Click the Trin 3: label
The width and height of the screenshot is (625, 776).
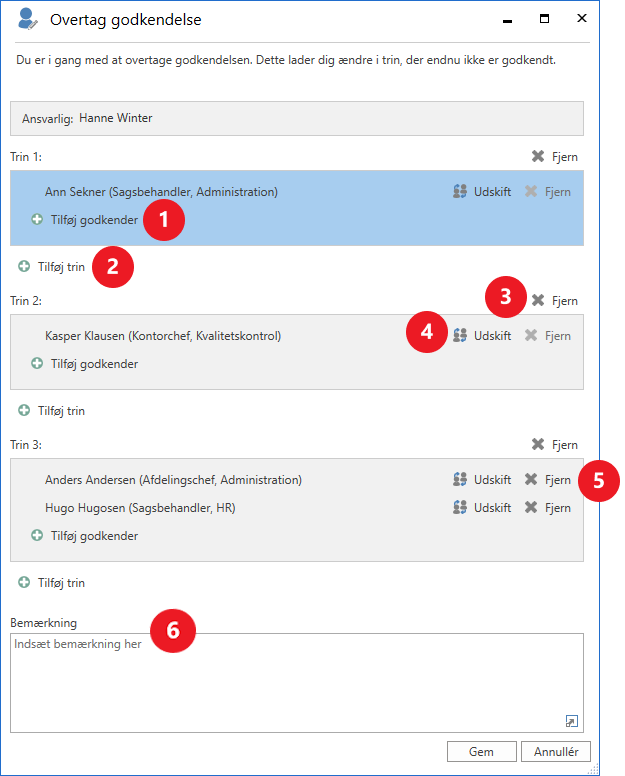26,445
